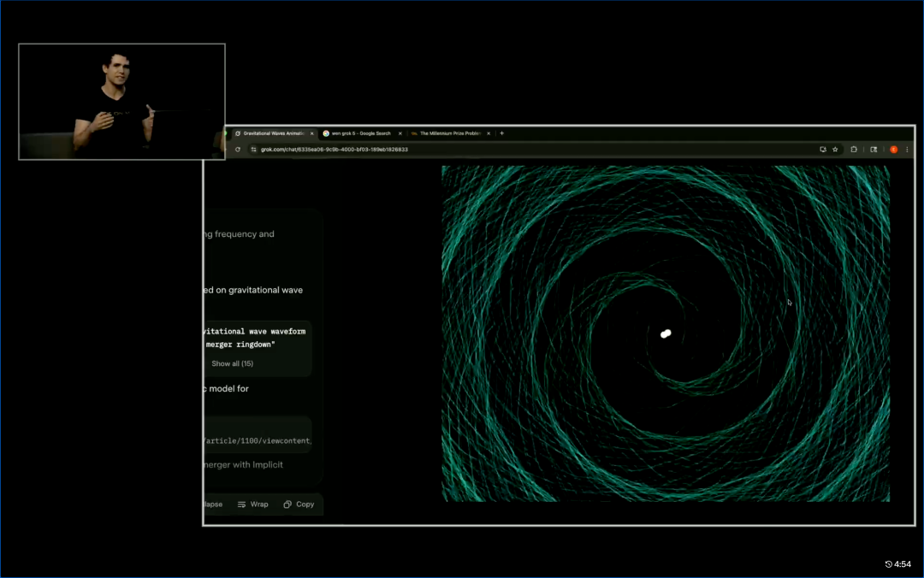The image size is (924, 578).
Task: Reload the page with the refresh icon
Action: pos(238,150)
